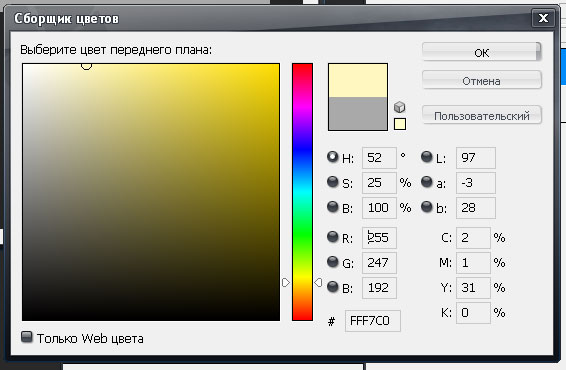Click the L field showing 97
Viewport: 566px width, 370px height.
point(476,158)
